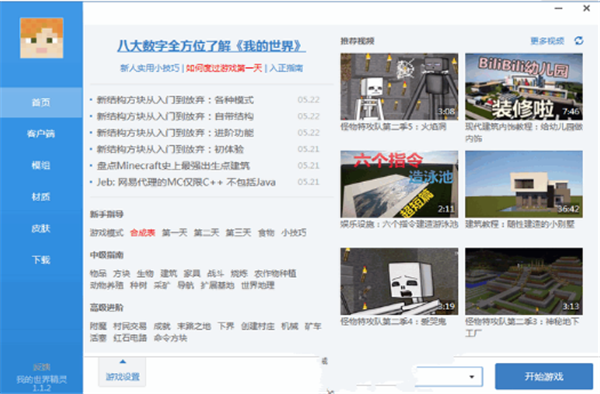Open the 更多视频 link
The height and width of the screenshot is (394, 600).
[547, 41]
